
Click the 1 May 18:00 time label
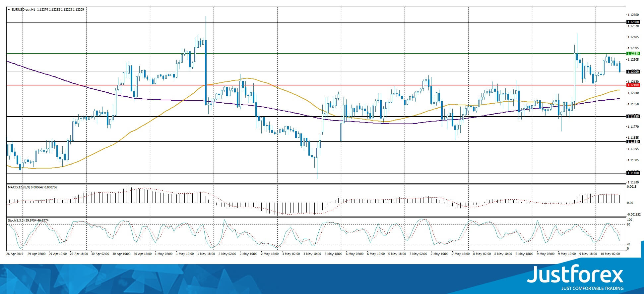(206, 254)
